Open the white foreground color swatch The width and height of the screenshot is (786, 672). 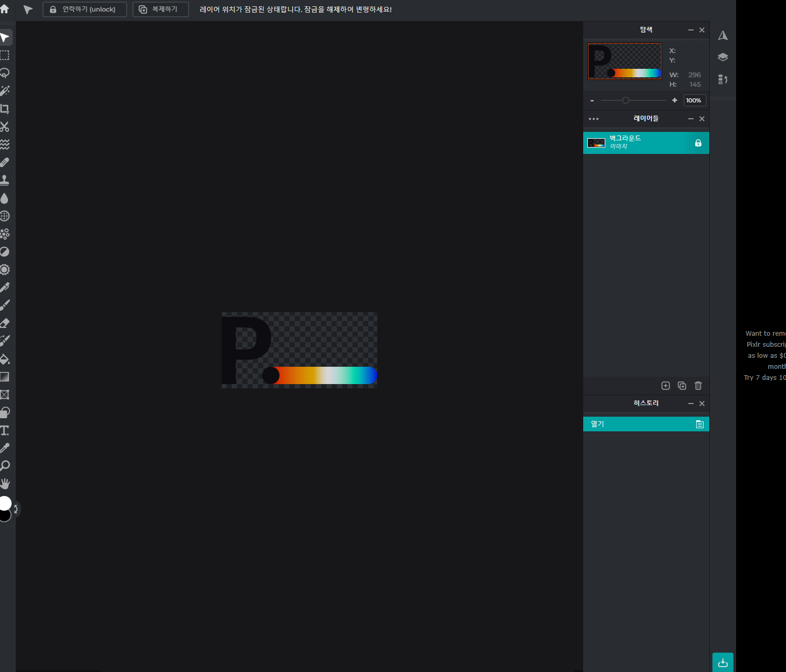(x=5, y=503)
